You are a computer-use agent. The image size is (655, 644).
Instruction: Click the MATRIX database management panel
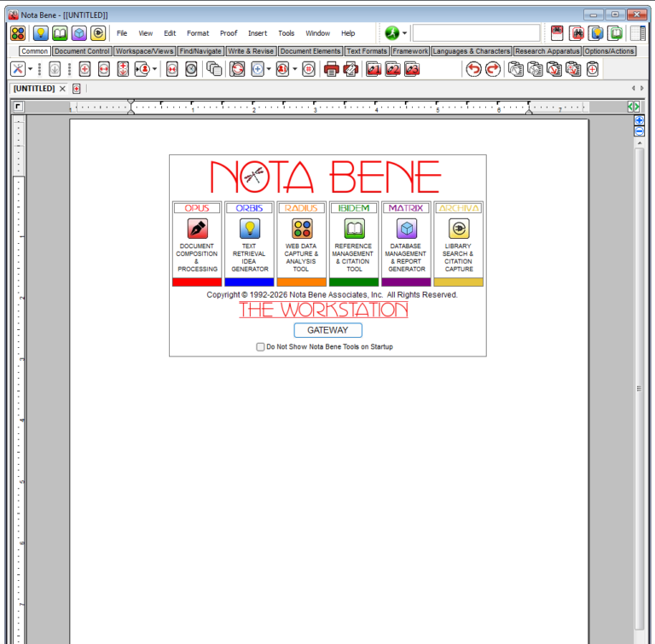coord(406,244)
